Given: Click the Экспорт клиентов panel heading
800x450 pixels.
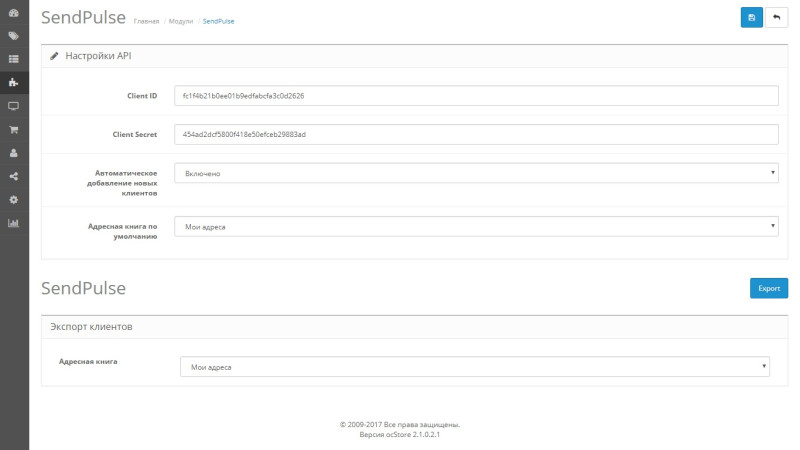Looking at the screenshot, I should (x=91, y=327).
